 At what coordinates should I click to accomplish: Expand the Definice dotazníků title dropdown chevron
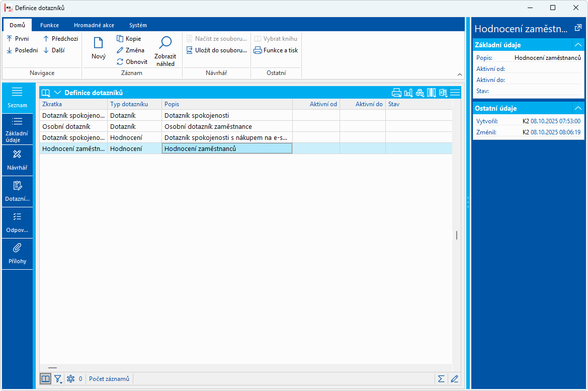58,93
